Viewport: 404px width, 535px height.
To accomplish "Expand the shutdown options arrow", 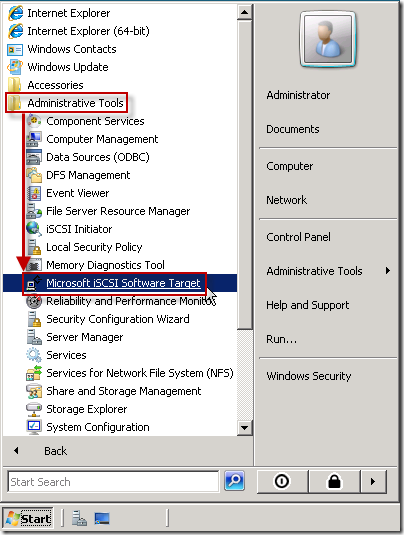I will click(x=373, y=481).
